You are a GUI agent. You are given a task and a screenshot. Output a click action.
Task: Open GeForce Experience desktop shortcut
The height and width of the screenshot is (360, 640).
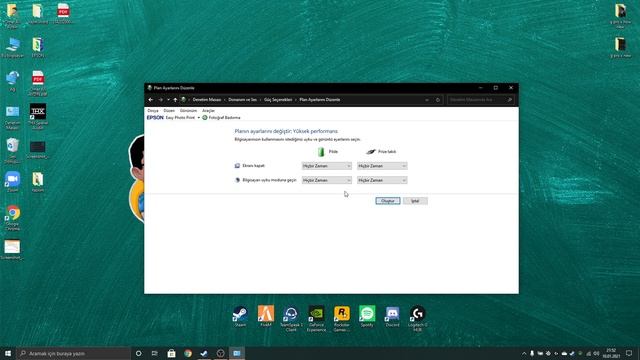316,319
